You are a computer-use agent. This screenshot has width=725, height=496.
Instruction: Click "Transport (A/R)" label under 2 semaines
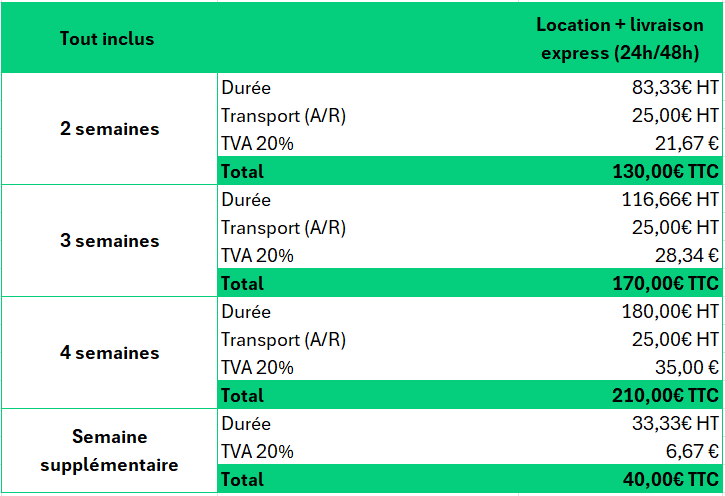pos(283,116)
